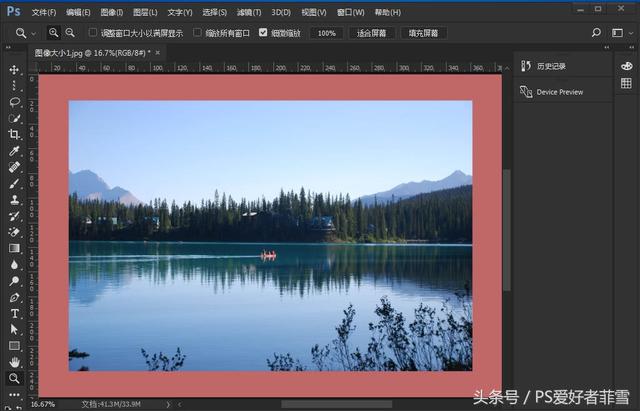Viewport: 640px width, 411px height.
Task: Click the 填充屏幕 button
Action: (424, 33)
